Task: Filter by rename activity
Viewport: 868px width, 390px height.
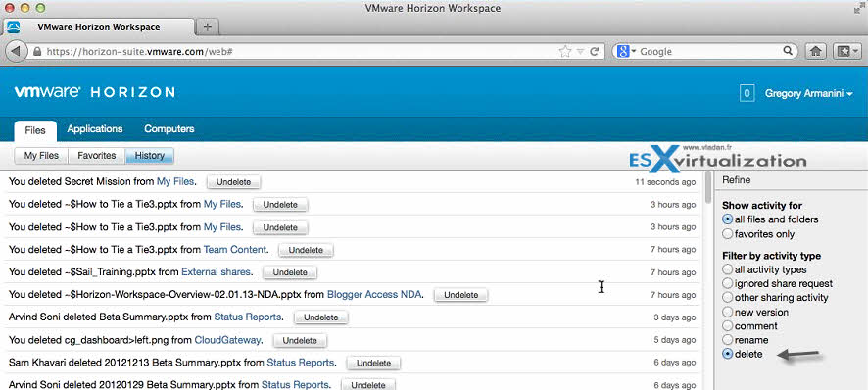Action: (x=728, y=340)
